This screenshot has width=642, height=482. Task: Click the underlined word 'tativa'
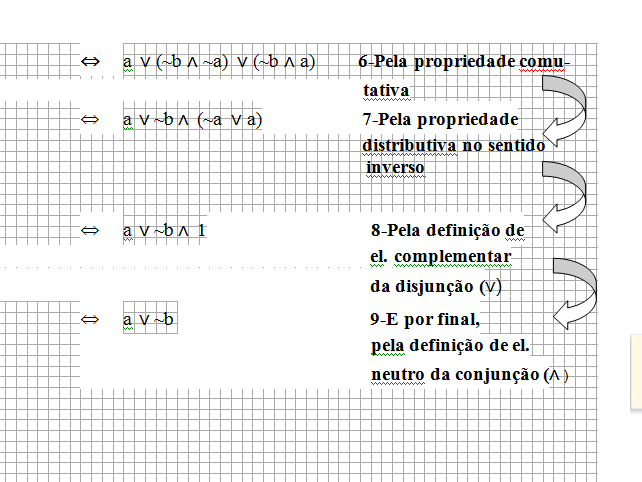[x=386, y=91]
